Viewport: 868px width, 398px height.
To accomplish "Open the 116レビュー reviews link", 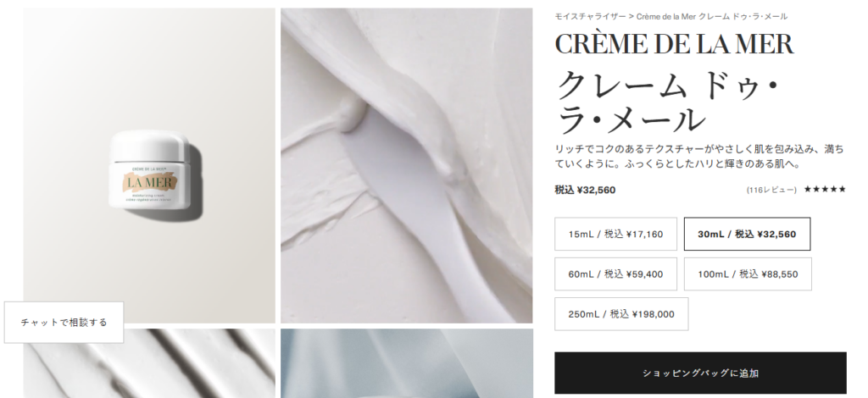I will click(x=771, y=190).
